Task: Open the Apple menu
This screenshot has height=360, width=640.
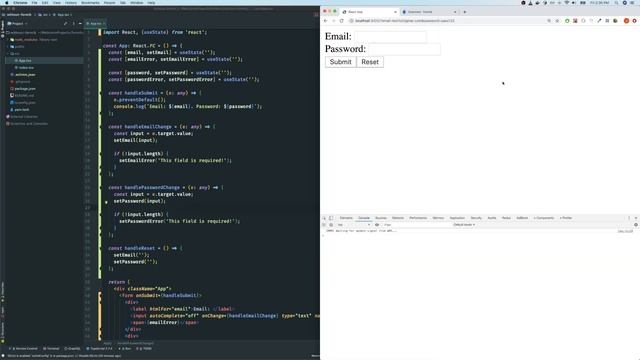Action: [x=7, y=3]
